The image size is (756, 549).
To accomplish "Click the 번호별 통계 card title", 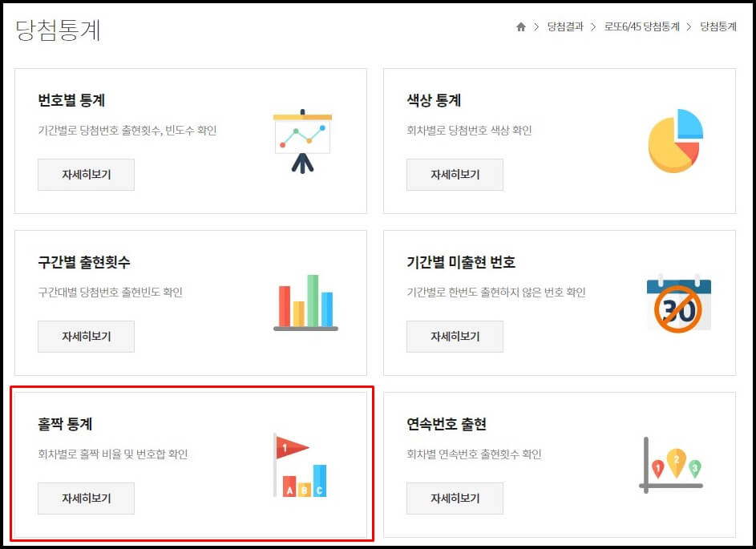I will click(x=71, y=100).
